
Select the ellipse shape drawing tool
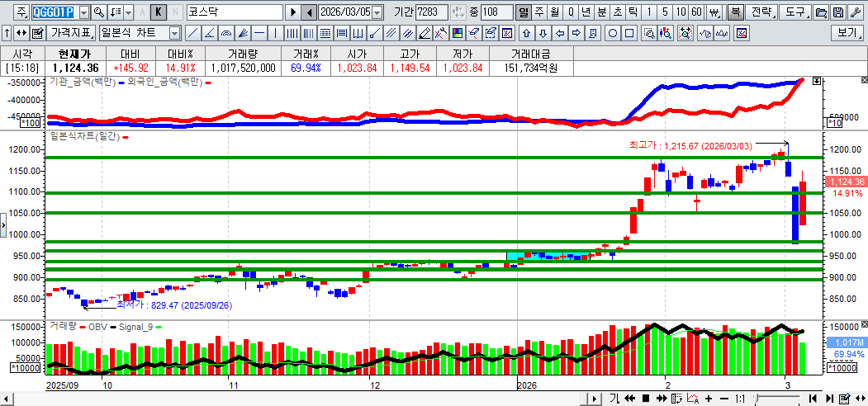(613, 34)
